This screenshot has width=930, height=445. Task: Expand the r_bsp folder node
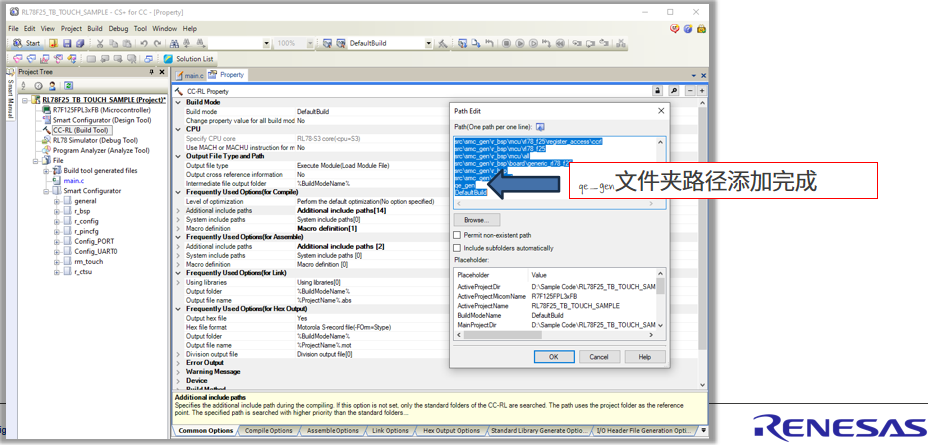pyautogui.click(x=57, y=211)
